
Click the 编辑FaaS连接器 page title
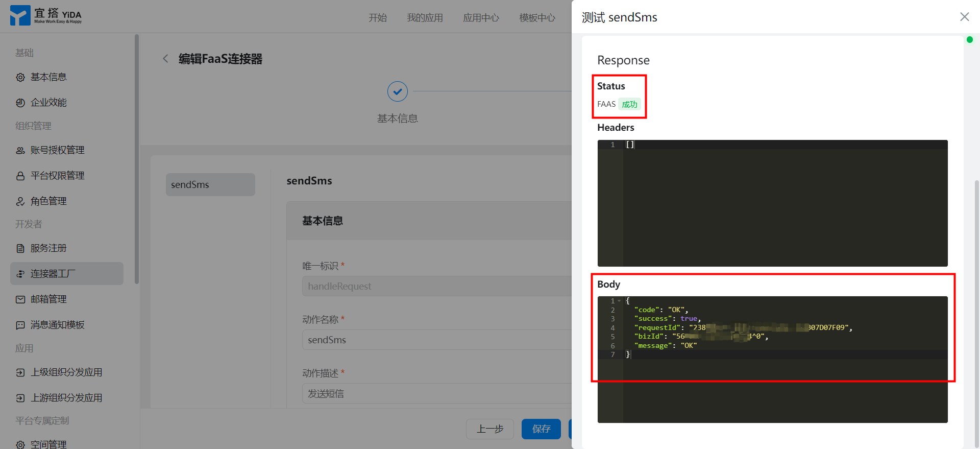[220, 59]
